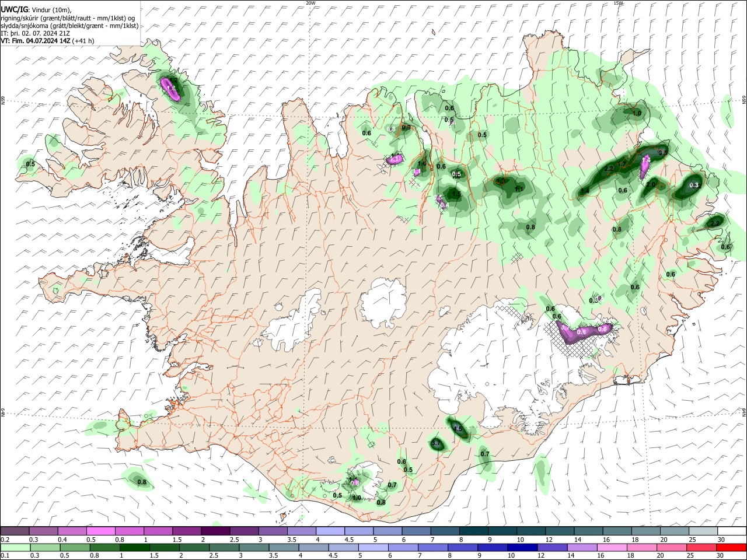Pick the white 30 mm snow legend swatch

coord(731,531)
